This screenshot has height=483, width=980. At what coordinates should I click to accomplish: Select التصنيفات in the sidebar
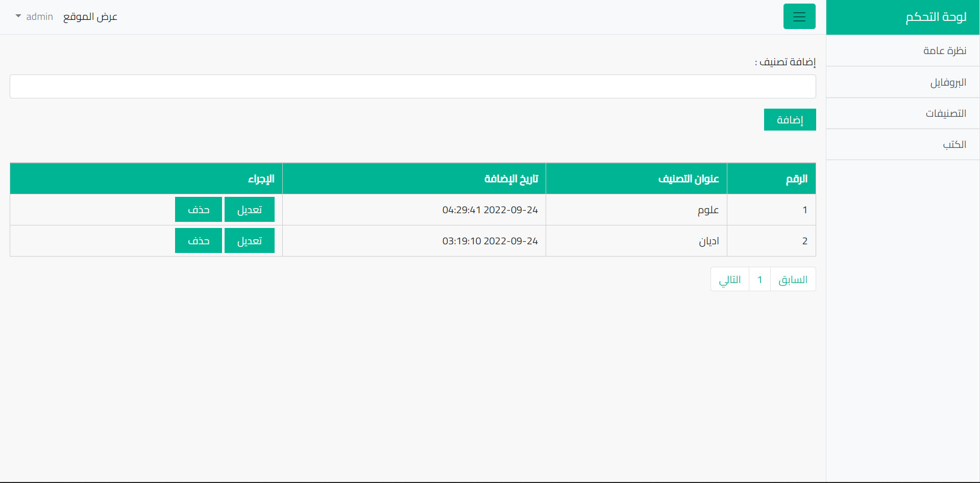coord(946,113)
